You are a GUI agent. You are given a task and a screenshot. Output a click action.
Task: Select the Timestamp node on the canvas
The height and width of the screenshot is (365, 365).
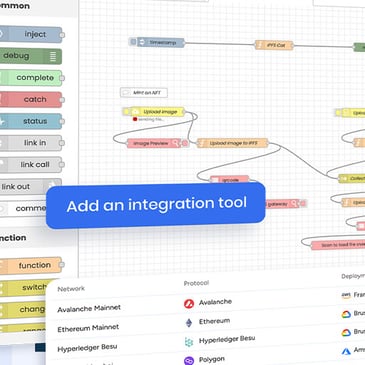pyautogui.click(x=161, y=42)
